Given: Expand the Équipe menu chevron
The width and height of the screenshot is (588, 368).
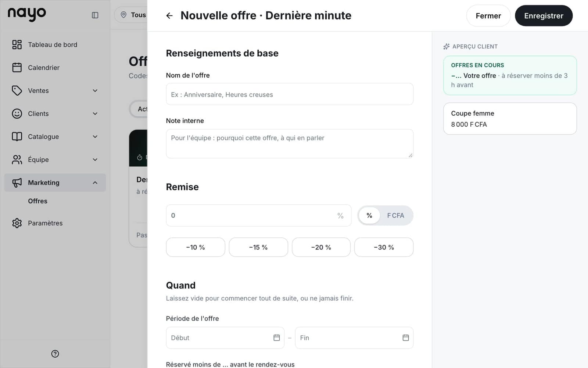Looking at the screenshot, I should click(x=95, y=159).
